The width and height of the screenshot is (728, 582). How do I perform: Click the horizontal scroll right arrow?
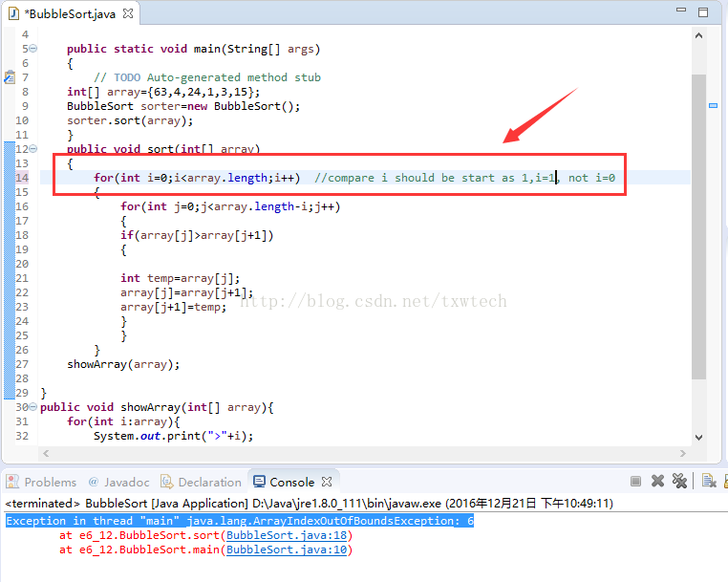pos(682,453)
